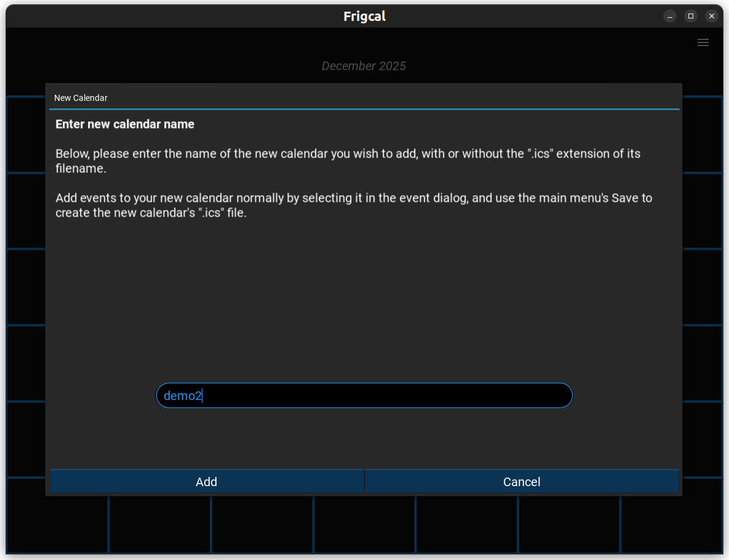Image resolution: width=729 pixels, height=560 pixels.
Task: Click the 'Enter new calendar name' heading
Action: (x=125, y=124)
